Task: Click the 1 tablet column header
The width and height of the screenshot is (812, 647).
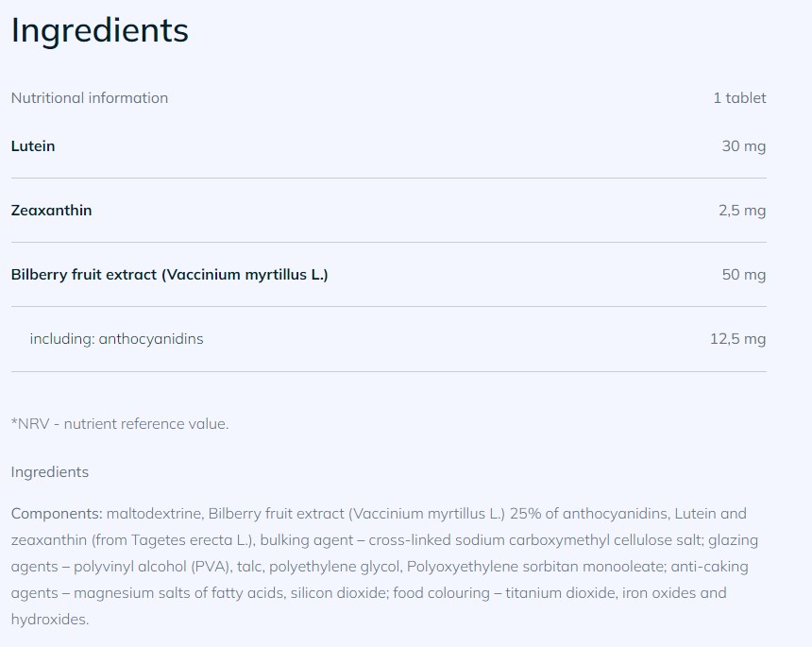Action: pos(739,98)
